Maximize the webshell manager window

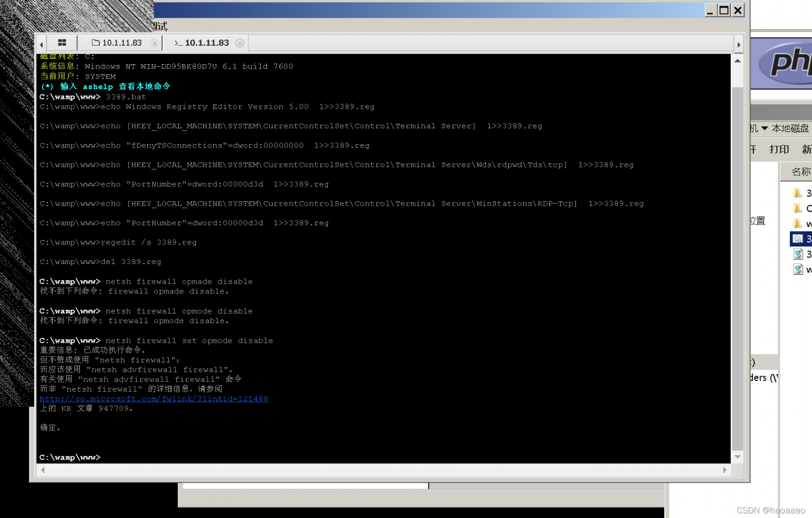[x=724, y=10]
